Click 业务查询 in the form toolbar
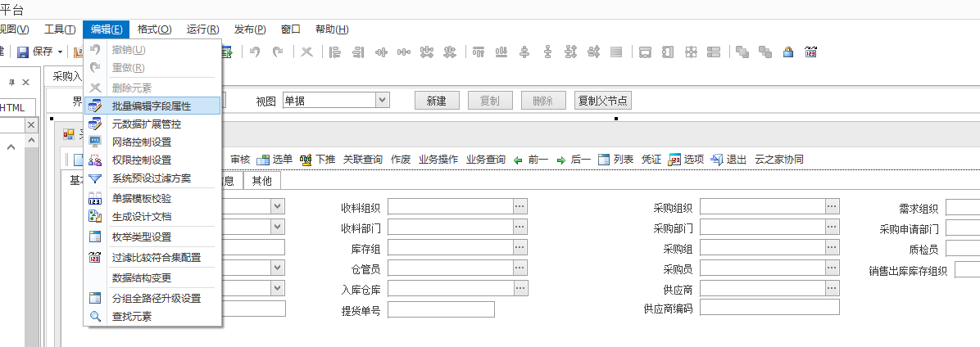This screenshot has height=347, width=980. [486, 160]
